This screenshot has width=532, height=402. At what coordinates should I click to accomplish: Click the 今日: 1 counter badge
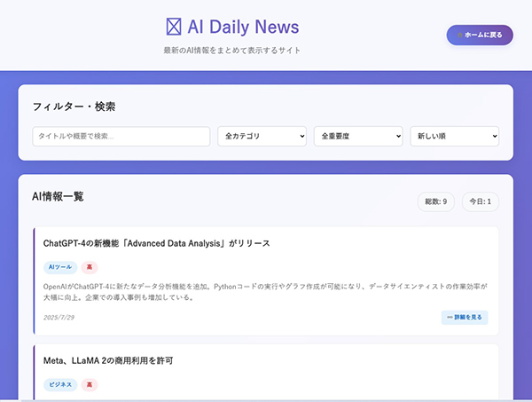tap(481, 201)
